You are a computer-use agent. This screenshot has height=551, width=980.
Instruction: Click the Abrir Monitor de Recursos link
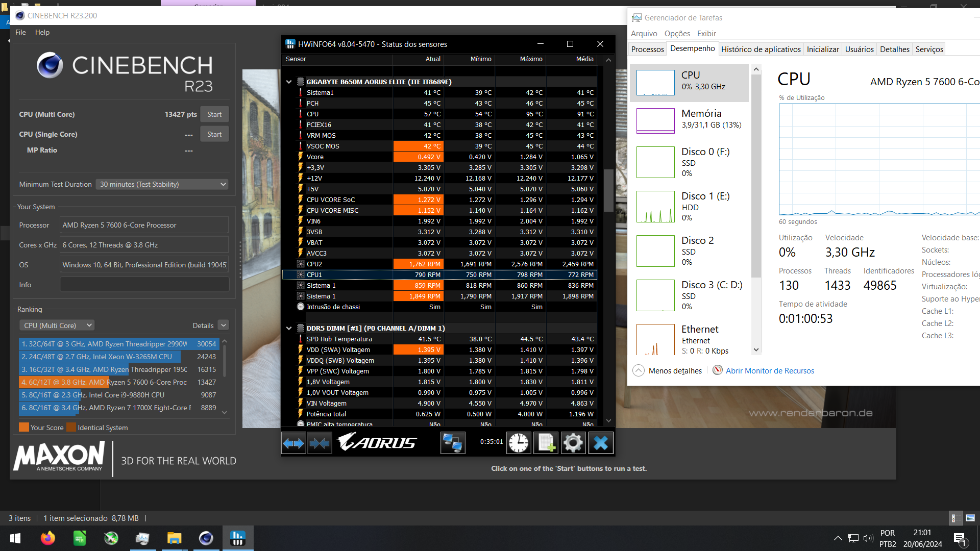pos(770,370)
